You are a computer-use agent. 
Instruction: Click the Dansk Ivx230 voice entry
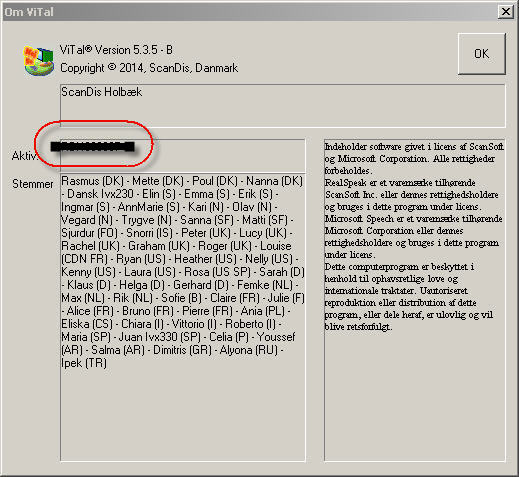[x=100, y=194]
